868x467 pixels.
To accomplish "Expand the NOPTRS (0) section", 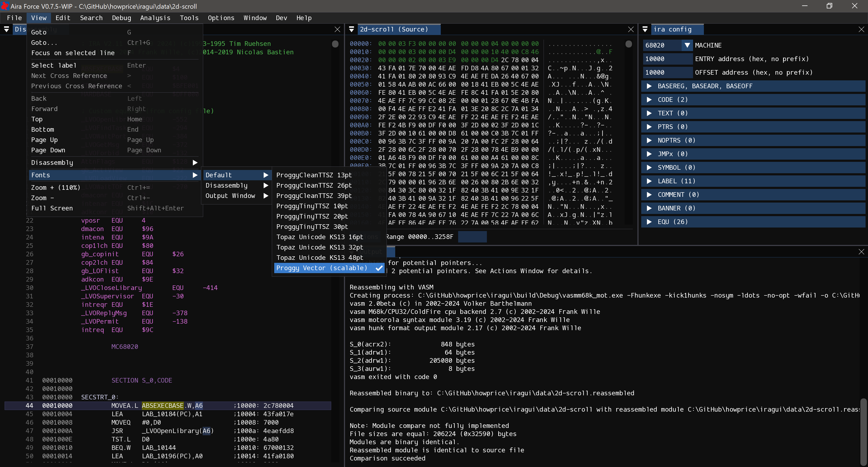I will pos(753,140).
